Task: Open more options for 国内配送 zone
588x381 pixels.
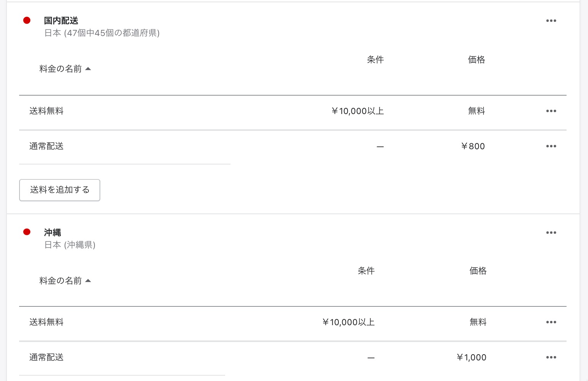Action: (551, 21)
